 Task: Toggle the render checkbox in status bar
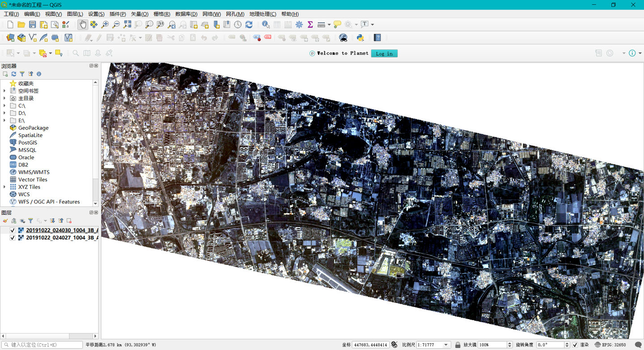[575, 345]
